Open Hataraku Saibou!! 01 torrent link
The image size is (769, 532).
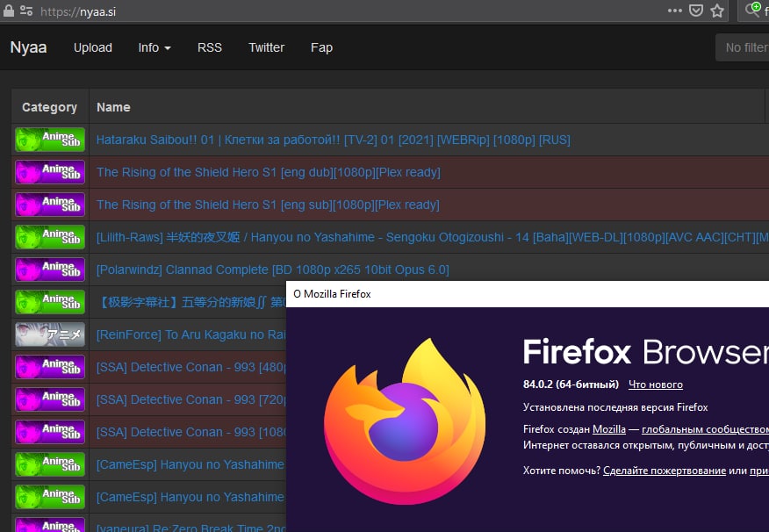coord(333,140)
